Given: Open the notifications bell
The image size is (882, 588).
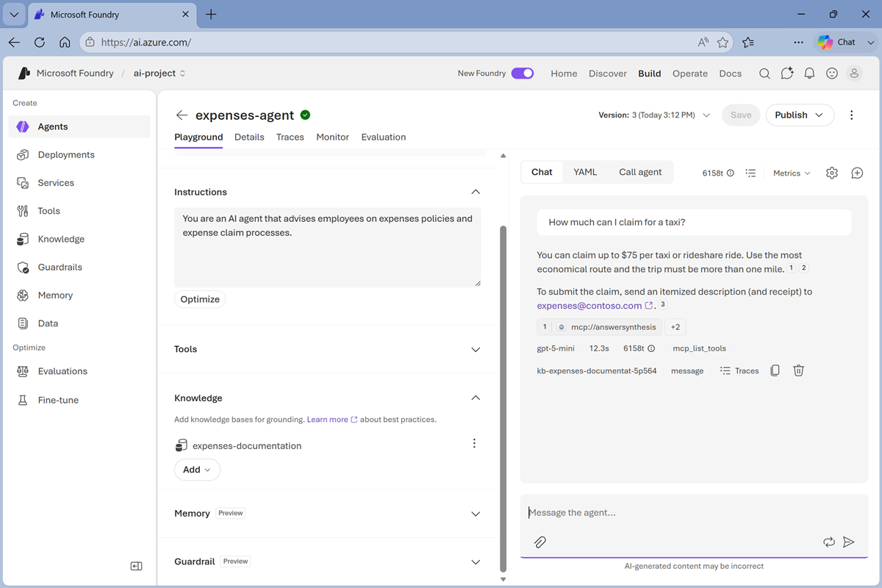Looking at the screenshot, I should 809,73.
